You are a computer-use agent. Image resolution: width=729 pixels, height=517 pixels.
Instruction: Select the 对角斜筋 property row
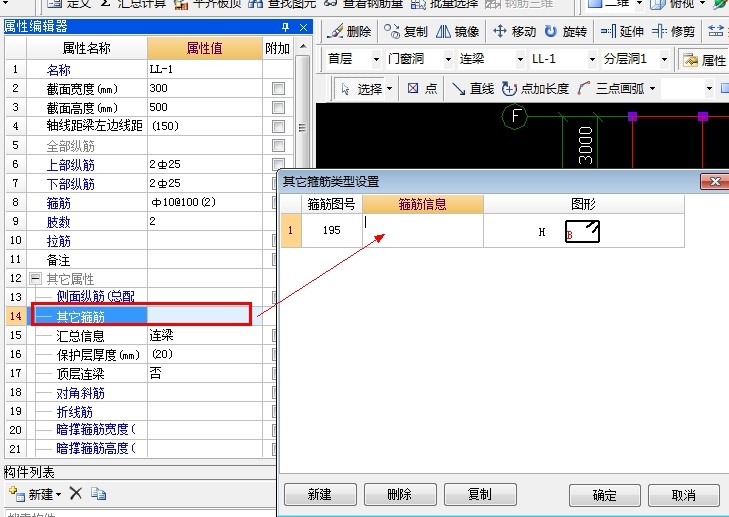[x=141, y=392]
